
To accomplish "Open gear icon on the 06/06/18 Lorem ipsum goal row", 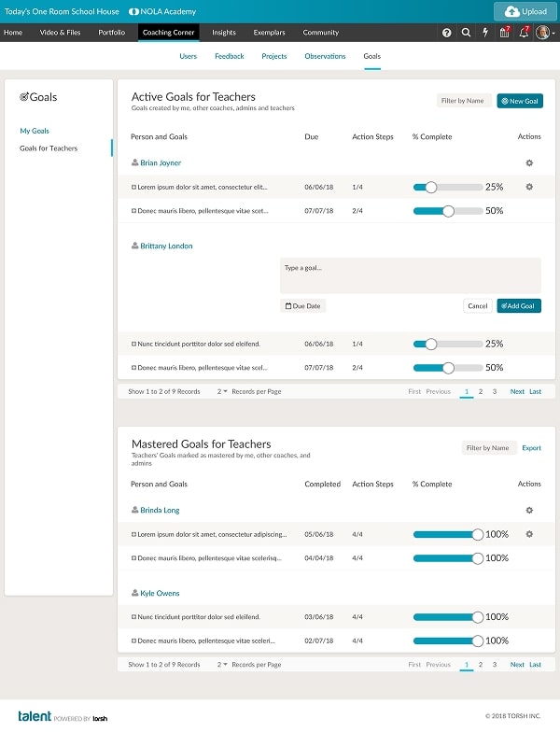I will 529,187.
